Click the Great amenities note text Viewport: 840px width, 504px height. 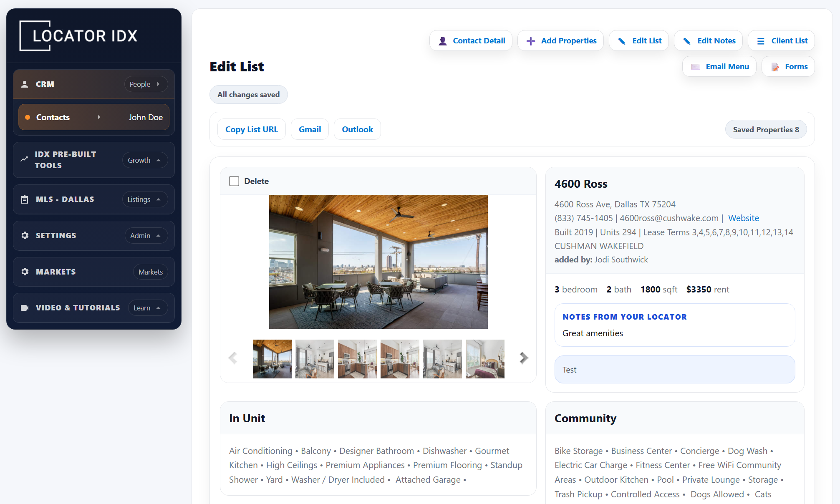593,333
